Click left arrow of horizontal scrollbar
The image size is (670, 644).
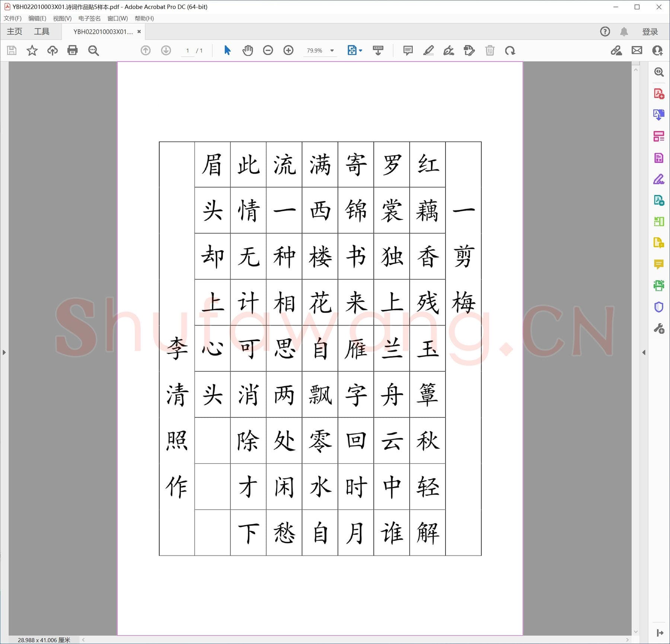click(83, 640)
